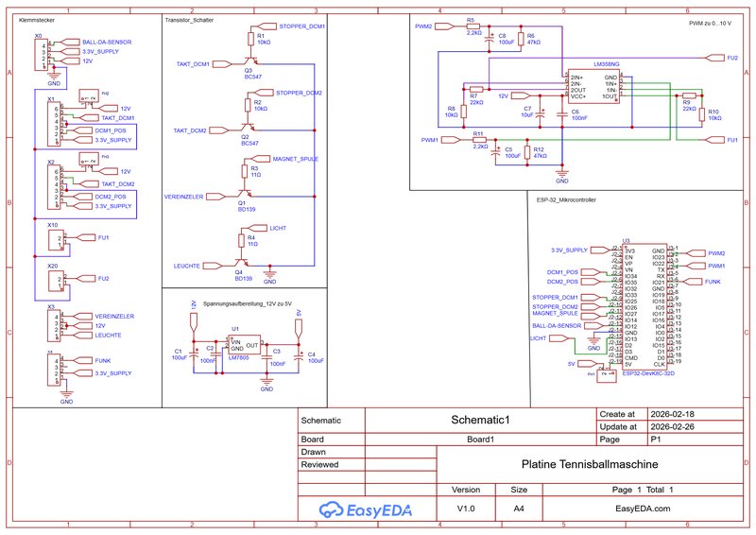Select capacitor C6 100nF
The width and height of the screenshot is (756, 535).
coord(562,114)
